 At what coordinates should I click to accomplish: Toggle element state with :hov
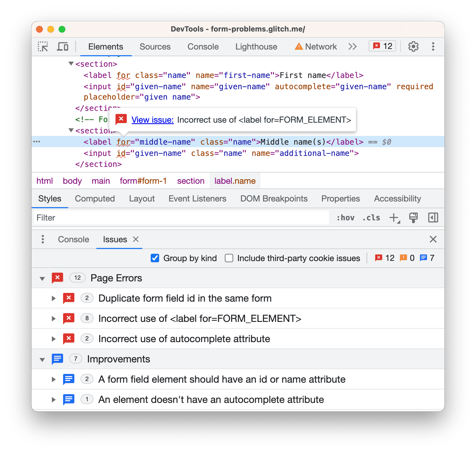coord(345,217)
